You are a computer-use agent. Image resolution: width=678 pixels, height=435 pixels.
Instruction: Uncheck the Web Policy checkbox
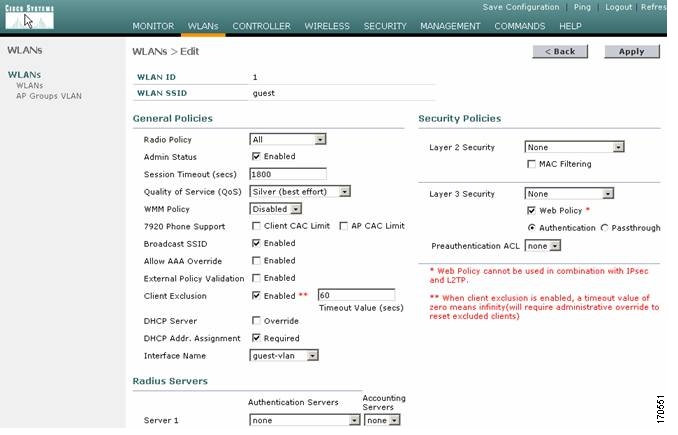(x=532, y=211)
